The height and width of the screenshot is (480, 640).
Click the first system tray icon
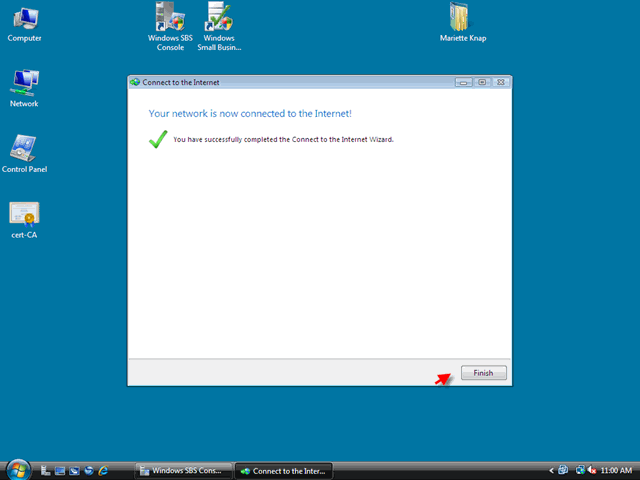563,470
